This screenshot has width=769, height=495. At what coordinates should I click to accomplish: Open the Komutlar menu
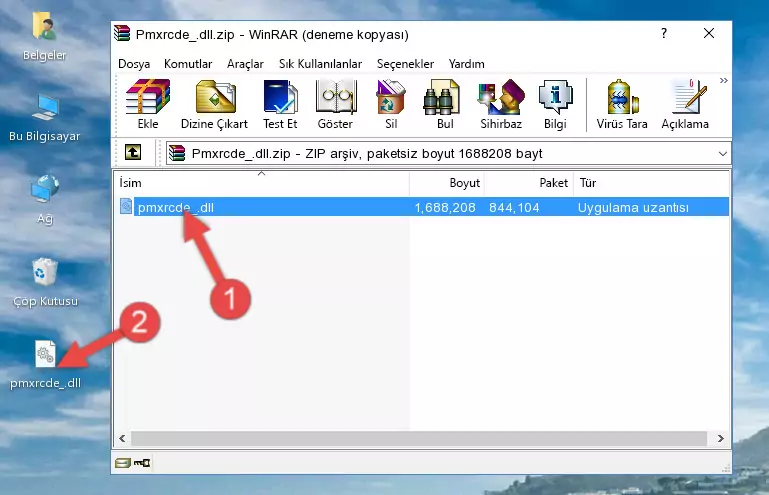click(188, 64)
